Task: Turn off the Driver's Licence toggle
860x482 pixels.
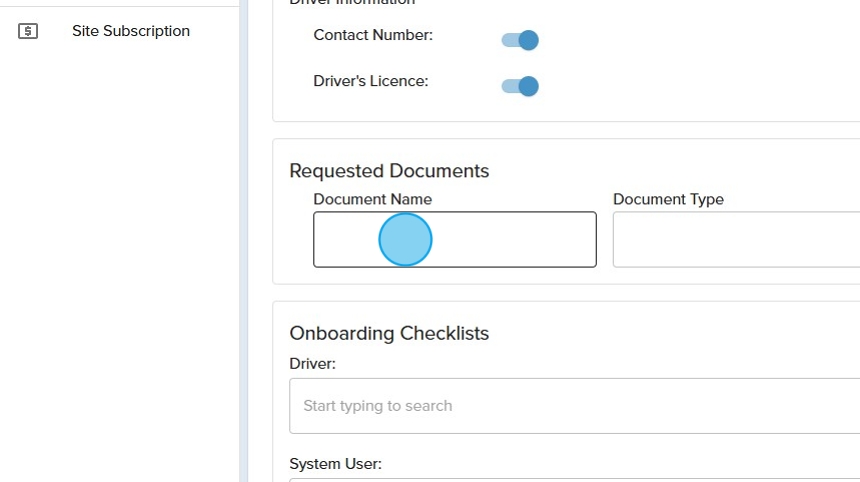Action: click(520, 86)
